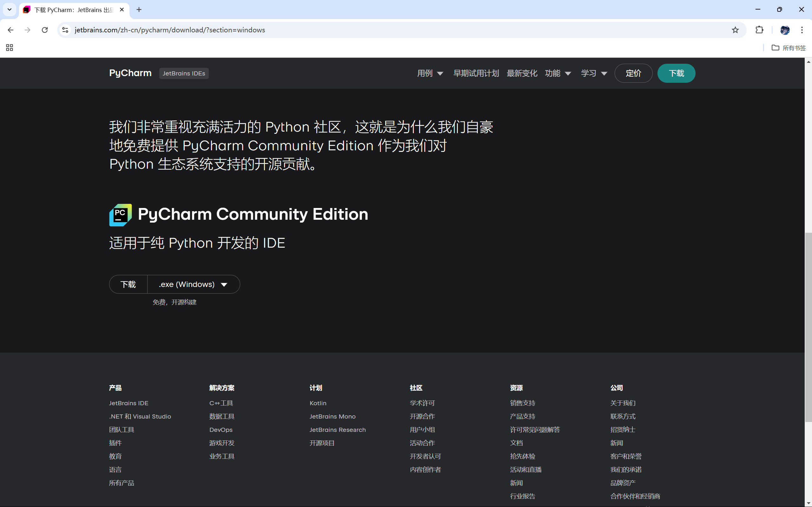Open the 团队工具 footer link
This screenshot has width=812, height=507.
pyautogui.click(x=122, y=430)
